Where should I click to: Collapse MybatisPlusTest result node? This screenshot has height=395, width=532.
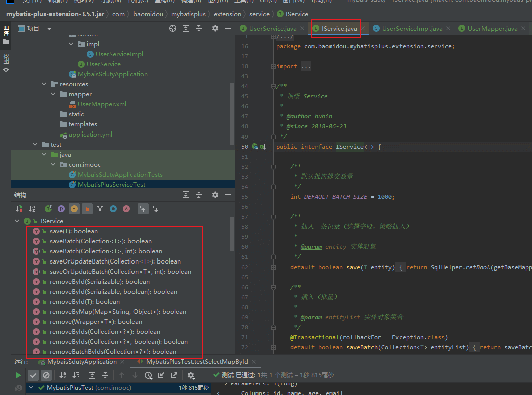click(x=31, y=387)
